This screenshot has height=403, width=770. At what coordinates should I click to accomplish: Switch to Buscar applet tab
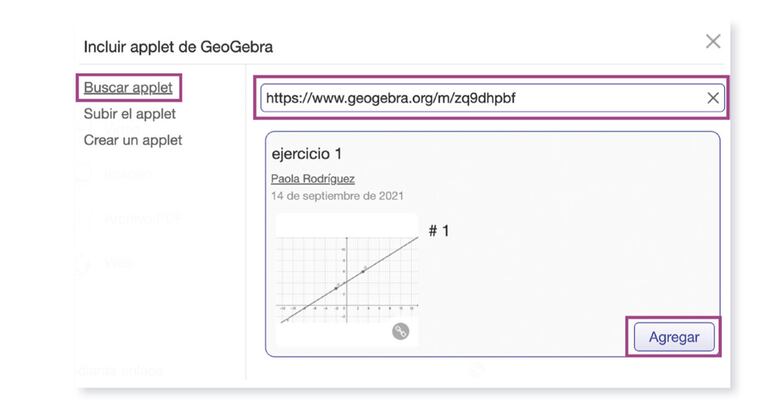click(x=128, y=88)
